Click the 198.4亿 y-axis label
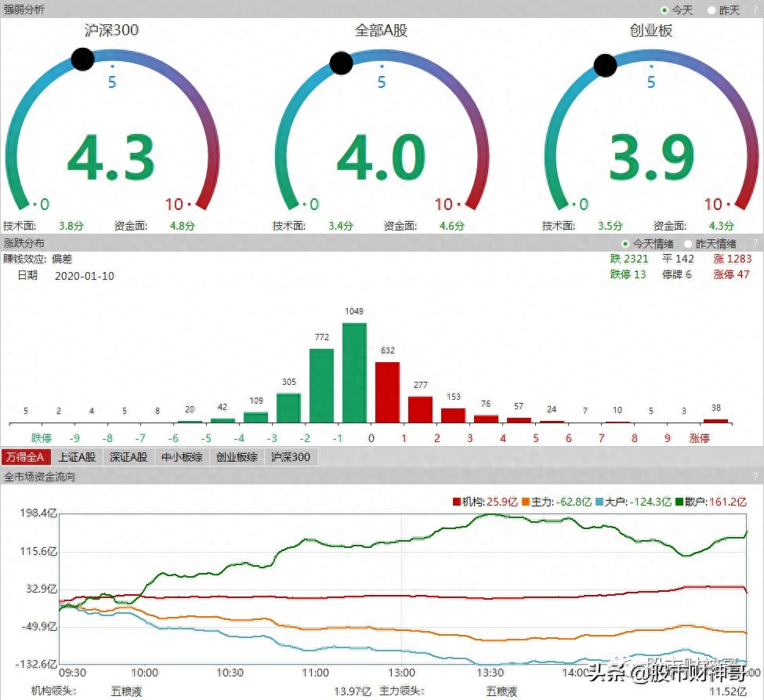This screenshot has height=700, width=764. pyautogui.click(x=38, y=513)
